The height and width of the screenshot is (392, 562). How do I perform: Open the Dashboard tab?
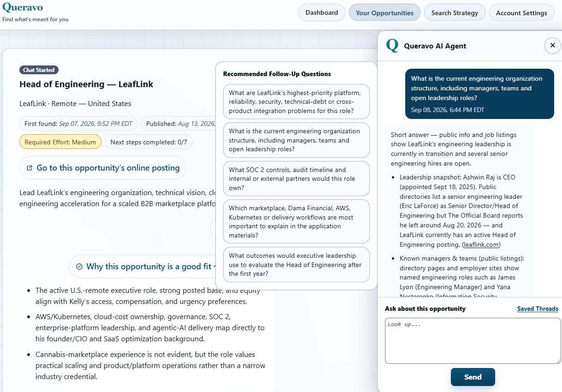322,12
